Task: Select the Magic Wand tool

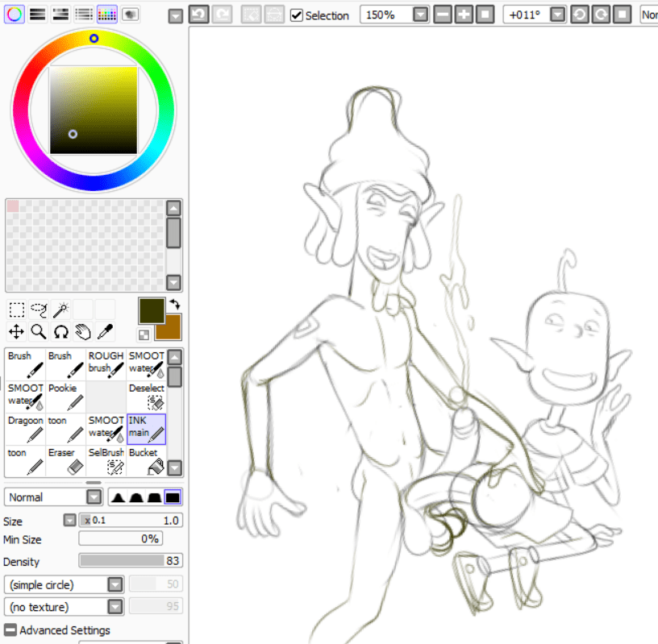Action: pyautogui.click(x=60, y=310)
